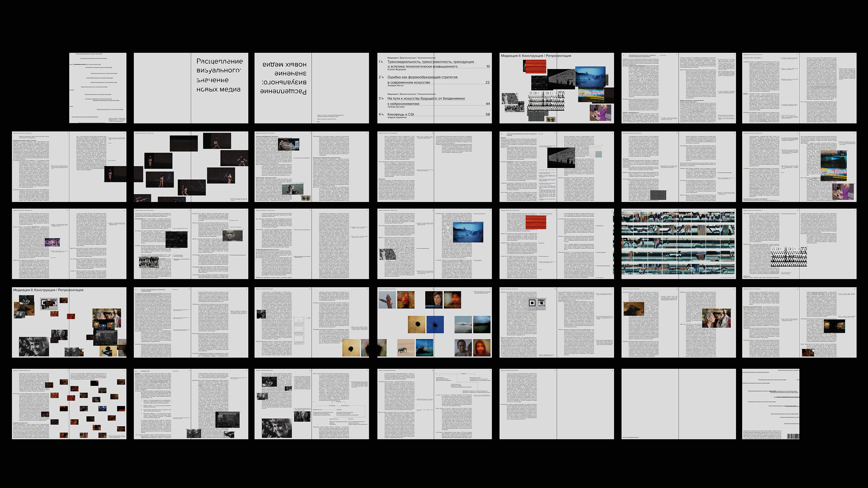Click the barcode on the back cover
The image size is (868, 488).
793,436
